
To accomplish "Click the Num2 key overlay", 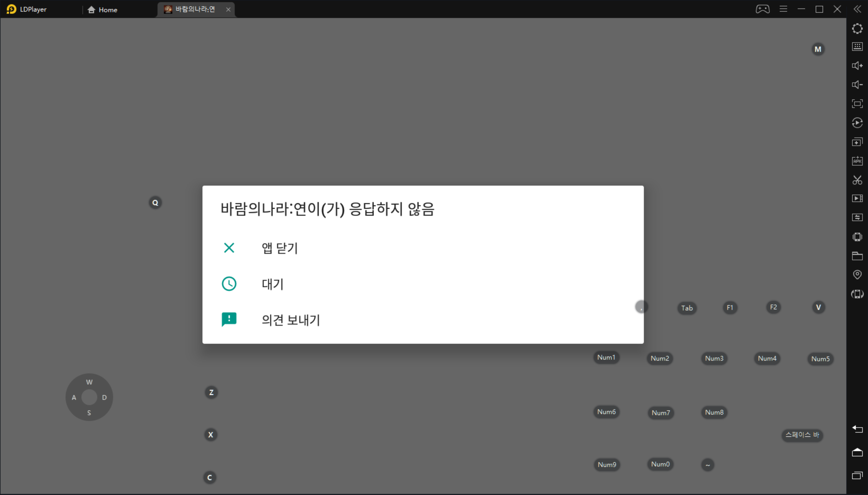I will (660, 359).
